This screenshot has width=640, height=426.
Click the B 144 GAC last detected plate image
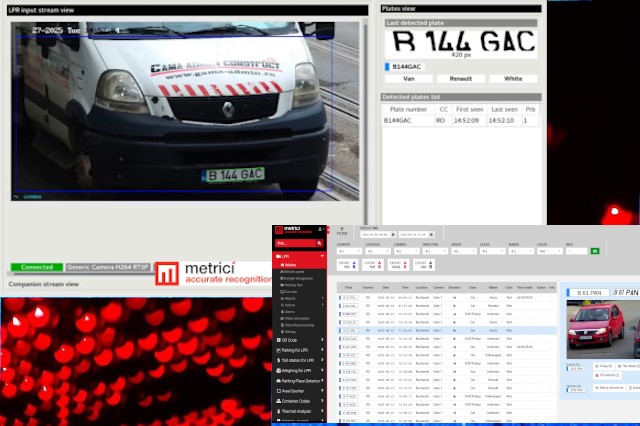pyautogui.click(x=461, y=44)
